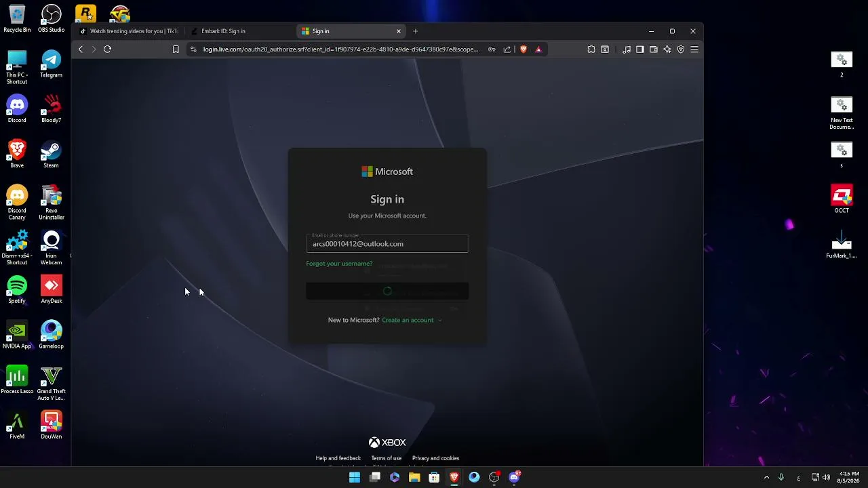The height and width of the screenshot is (488, 868).
Task: Select the Process Lasso desktop icon
Action: click(17, 380)
